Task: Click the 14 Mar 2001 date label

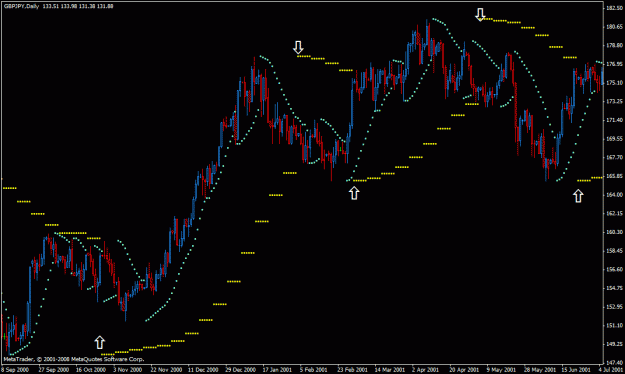Action: tap(390, 370)
